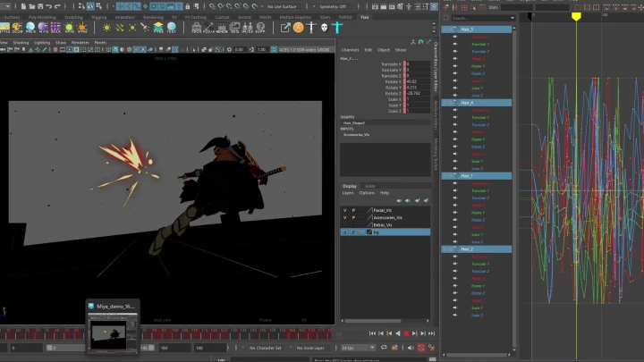The image size is (644, 362).
Task: Click the loop playback icon by fps
Action: [384, 348]
